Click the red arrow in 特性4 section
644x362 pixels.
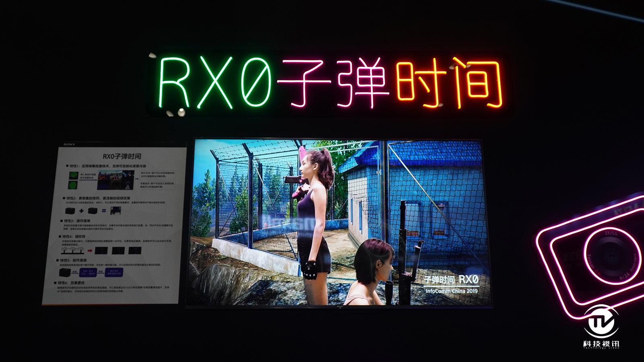pyautogui.click(x=90, y=250)
